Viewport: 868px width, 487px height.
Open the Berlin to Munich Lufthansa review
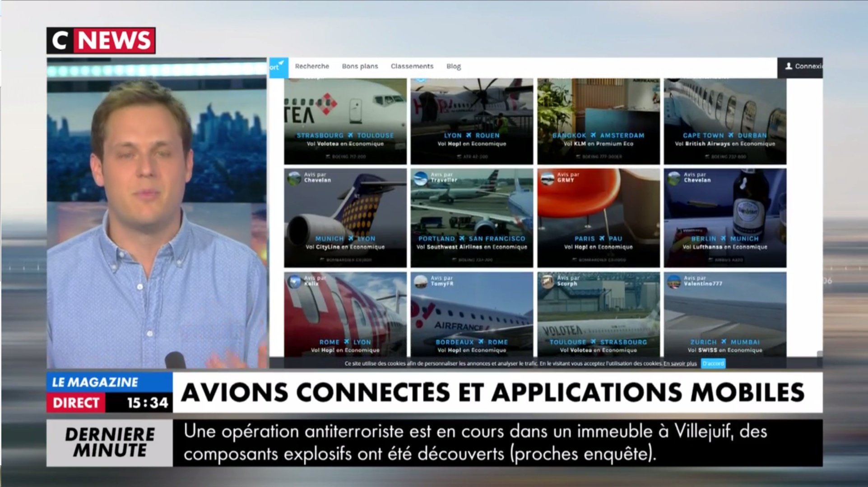724,239
